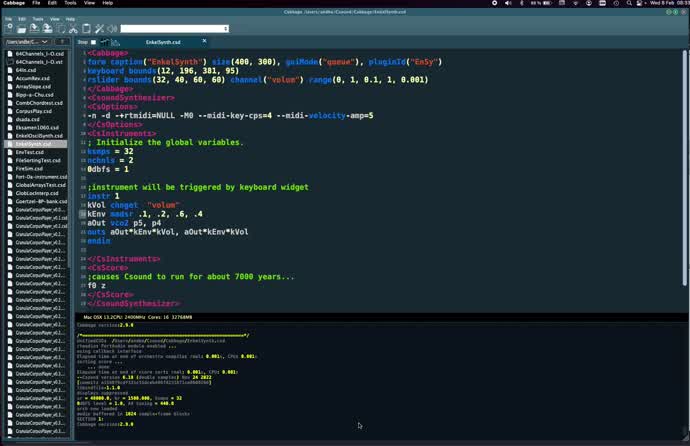Open the empty toolbar combo box
This screenshot has width=690, height=446.
coord(175,29)
